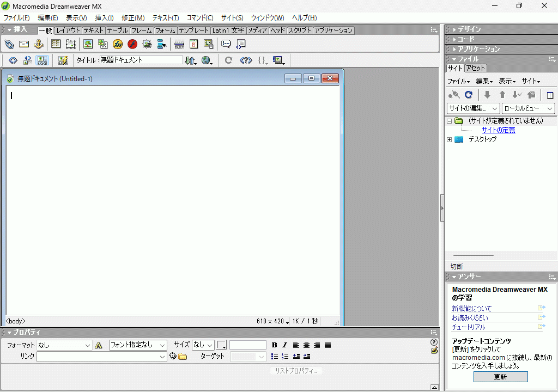Switch to the アセット tab
The height and width of the screenshot is (392, 558).
pyautogui.click(x=475, y=68)
